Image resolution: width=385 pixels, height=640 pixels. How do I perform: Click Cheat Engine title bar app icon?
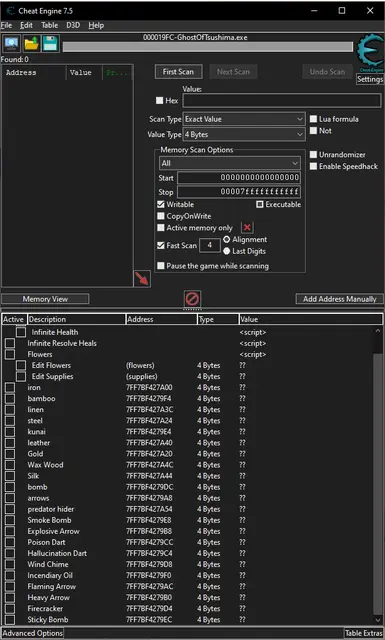[x=10, y=11]
